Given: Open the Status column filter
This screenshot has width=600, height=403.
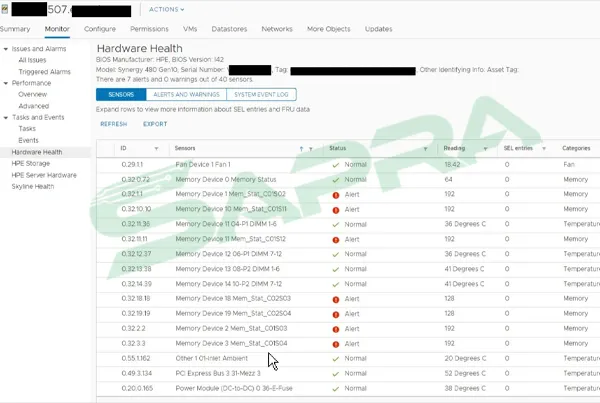Looking at the screenshot, I should (425, 148).
